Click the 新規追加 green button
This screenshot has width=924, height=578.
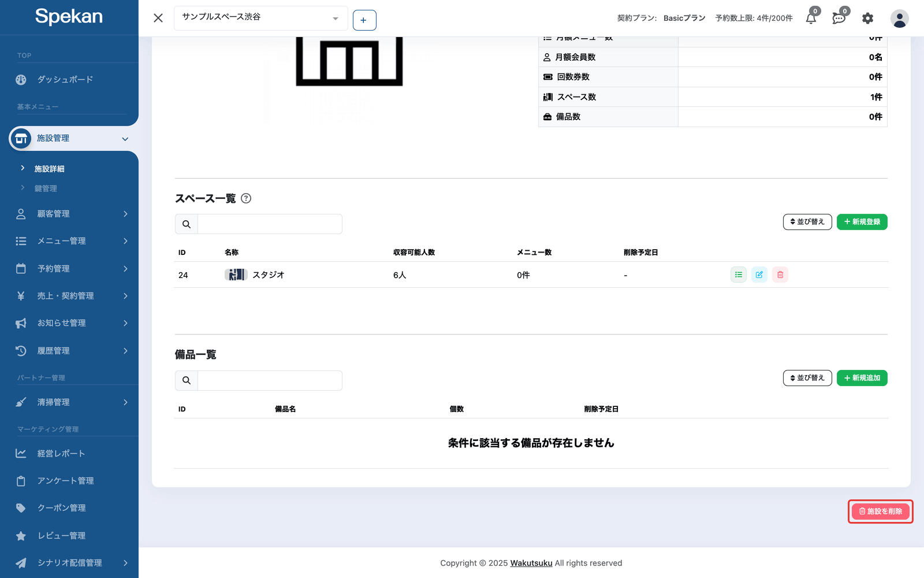point(862,378)
